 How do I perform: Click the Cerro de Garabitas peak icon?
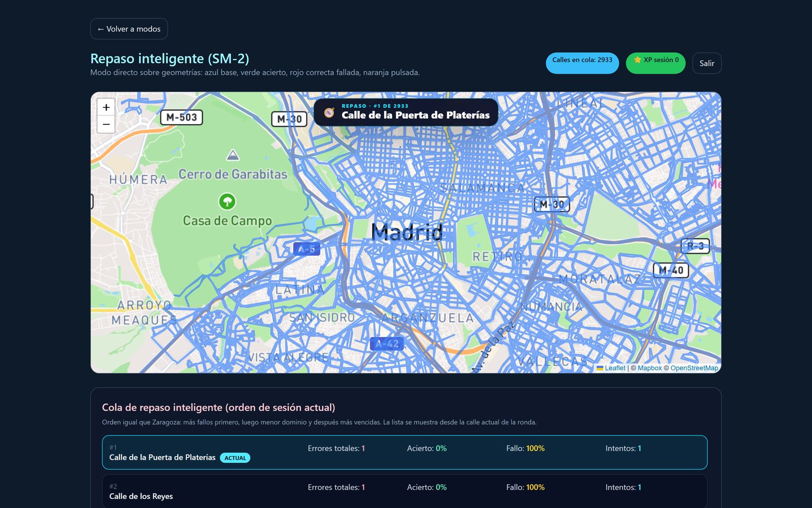click(232, 155)
